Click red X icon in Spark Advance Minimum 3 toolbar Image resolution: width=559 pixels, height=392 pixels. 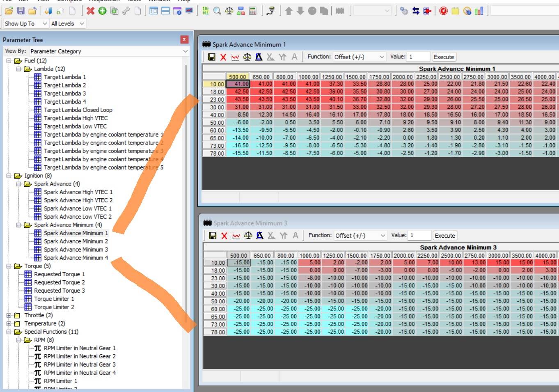224,236
